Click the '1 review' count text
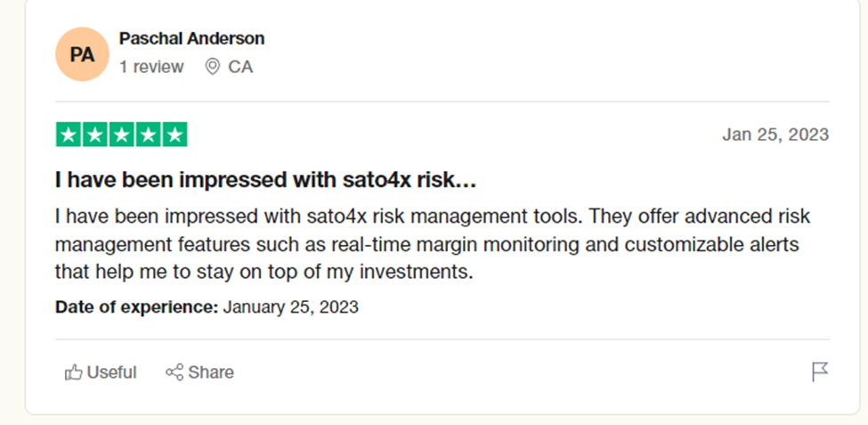This screenshot has width=868, height=425. click(151, 67)
